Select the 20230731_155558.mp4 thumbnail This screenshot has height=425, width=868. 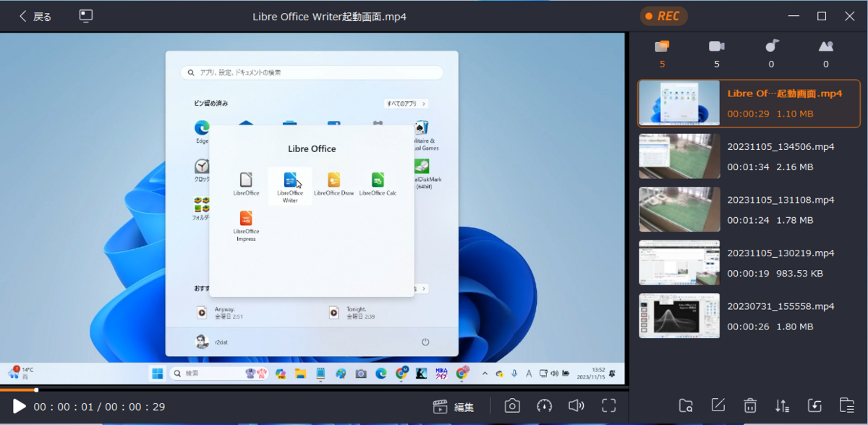pyautogui.click(x=680, y=316)
